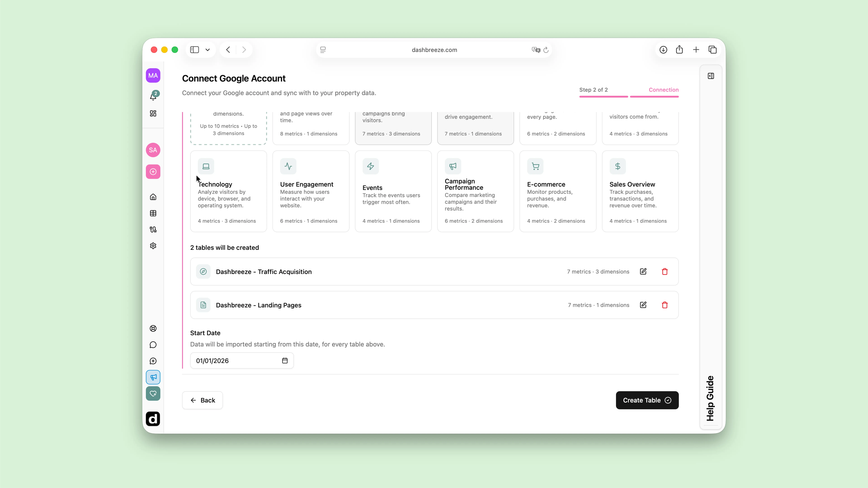Select the SA account avatar
Image resolution: width=868 pixels, height=488 pixels.
153,150
